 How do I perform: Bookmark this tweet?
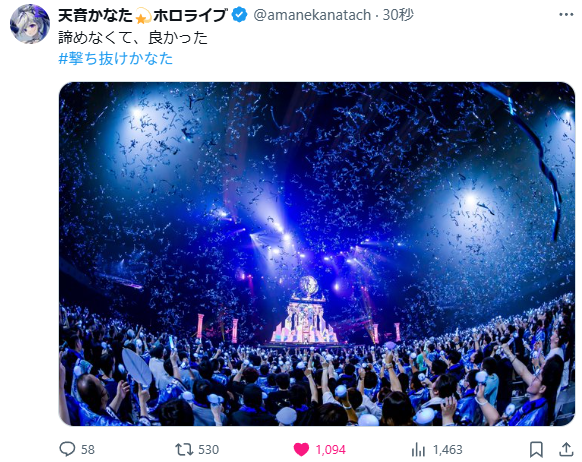[x=536, y=449]
